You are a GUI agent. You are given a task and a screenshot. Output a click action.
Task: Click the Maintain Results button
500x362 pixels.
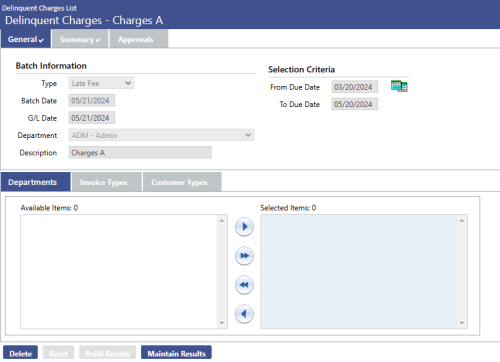click(x=176, y=353)
